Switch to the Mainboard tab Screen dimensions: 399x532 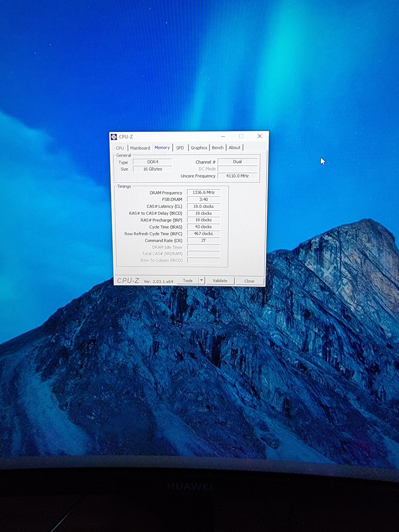click(x=140, y=148)
